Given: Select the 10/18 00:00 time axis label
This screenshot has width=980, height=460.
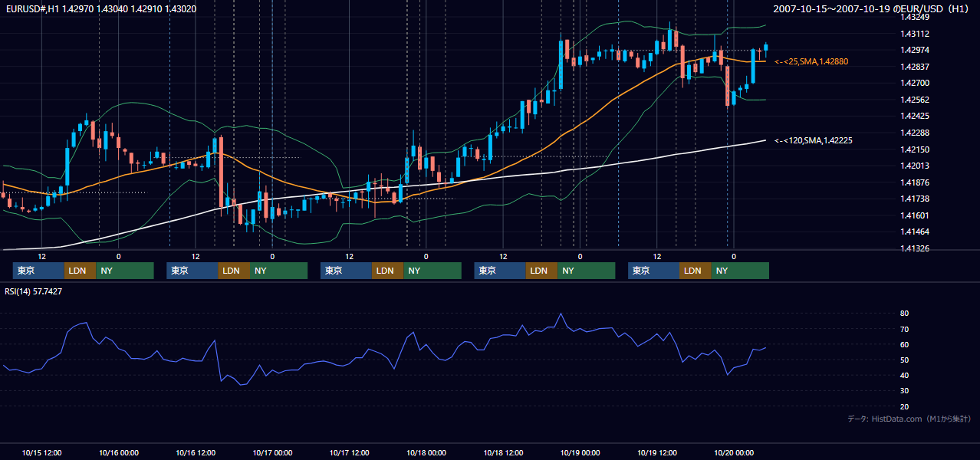Looking at the screenshot, I should pos(426,452).
